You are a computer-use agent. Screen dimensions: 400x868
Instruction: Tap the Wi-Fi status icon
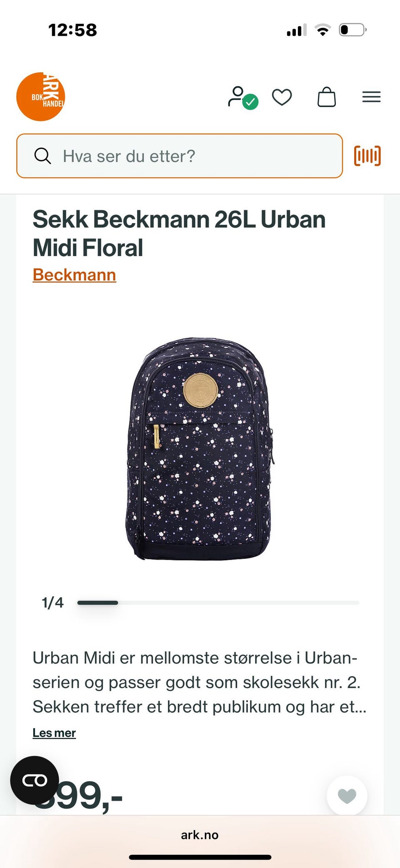point(322,30)
